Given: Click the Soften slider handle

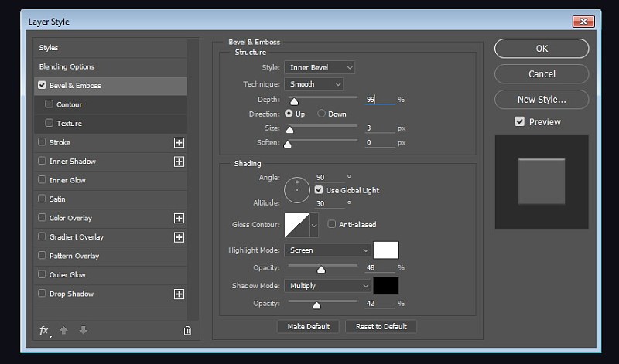Looking at the screenshot, I should (288, 145).
